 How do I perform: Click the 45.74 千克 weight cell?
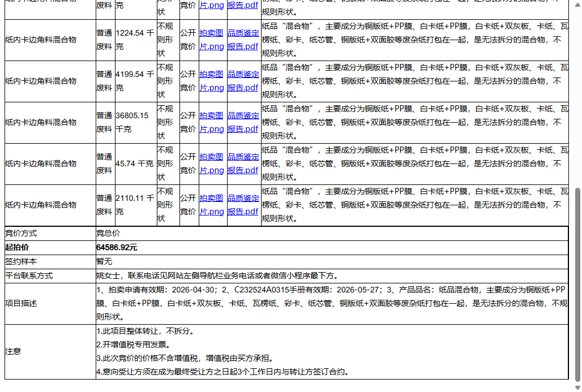click(136, 163)
